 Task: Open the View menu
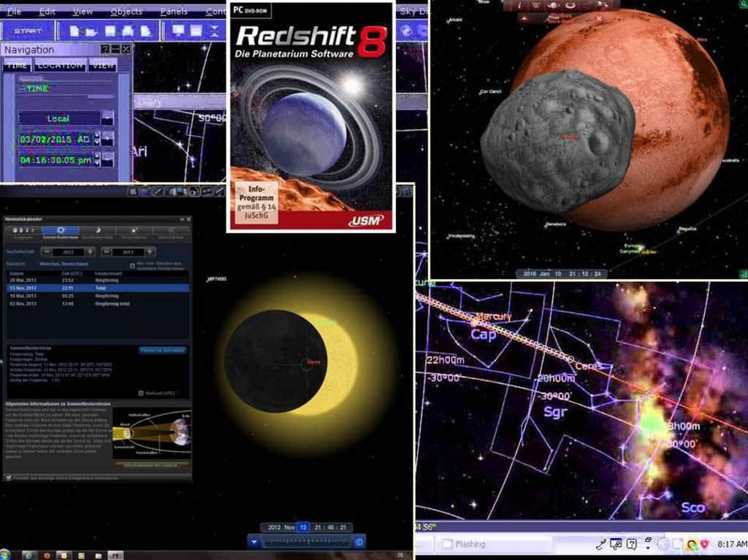click(x=83, y=12)
